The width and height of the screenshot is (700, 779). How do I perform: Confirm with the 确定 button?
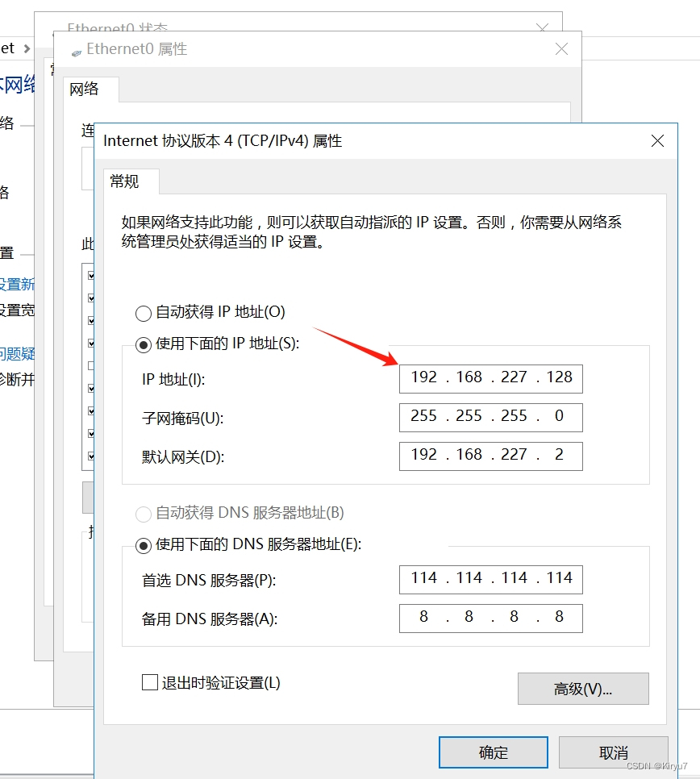494,752
